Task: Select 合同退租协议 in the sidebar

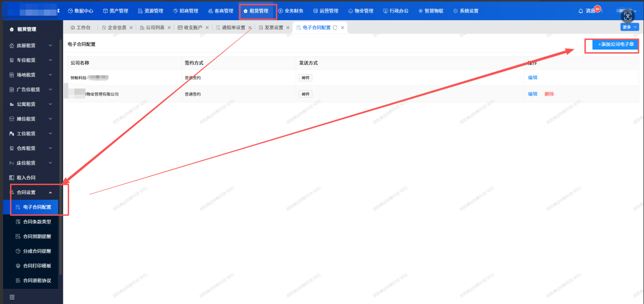Action: (36, 280)
